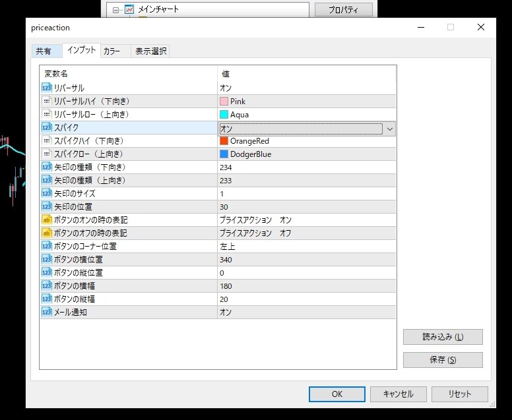Select the ボタンの横幅 value 180
The height and width of the screenshot is (420, 512).
(x=226, y=286)
